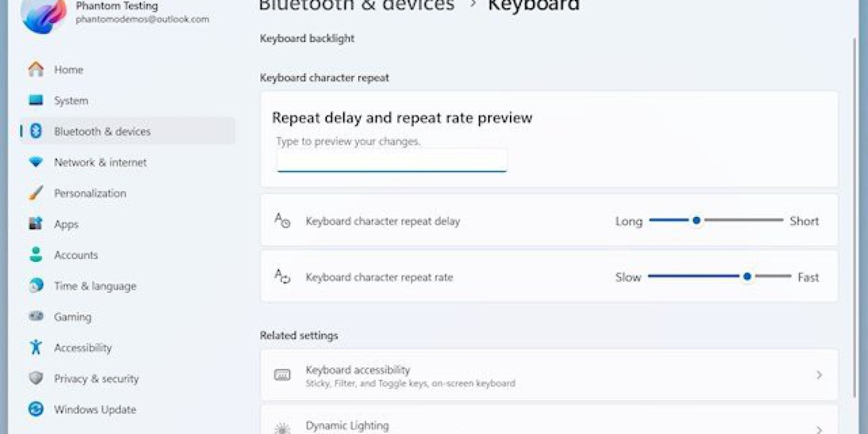Image resolution: width=868 pixels, height=434 pixels.
Task: Go back via Bluetooth & devices breadcrumb
Action: tap(356, 6)
